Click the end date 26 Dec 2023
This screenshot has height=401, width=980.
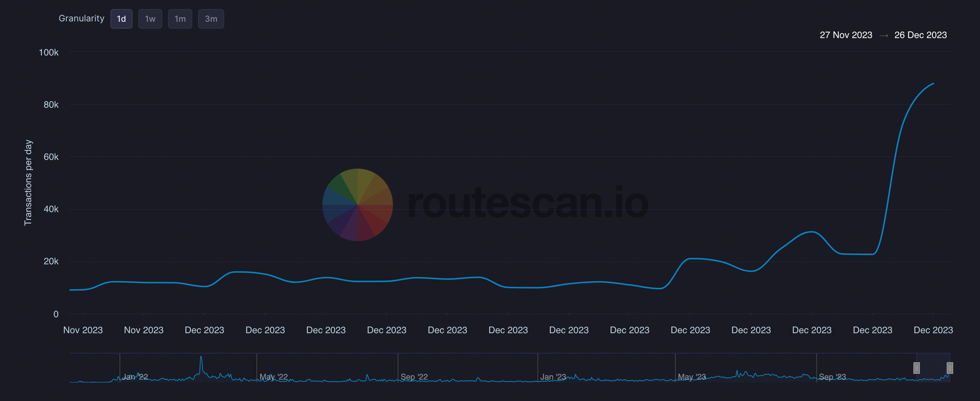[921, 35]
